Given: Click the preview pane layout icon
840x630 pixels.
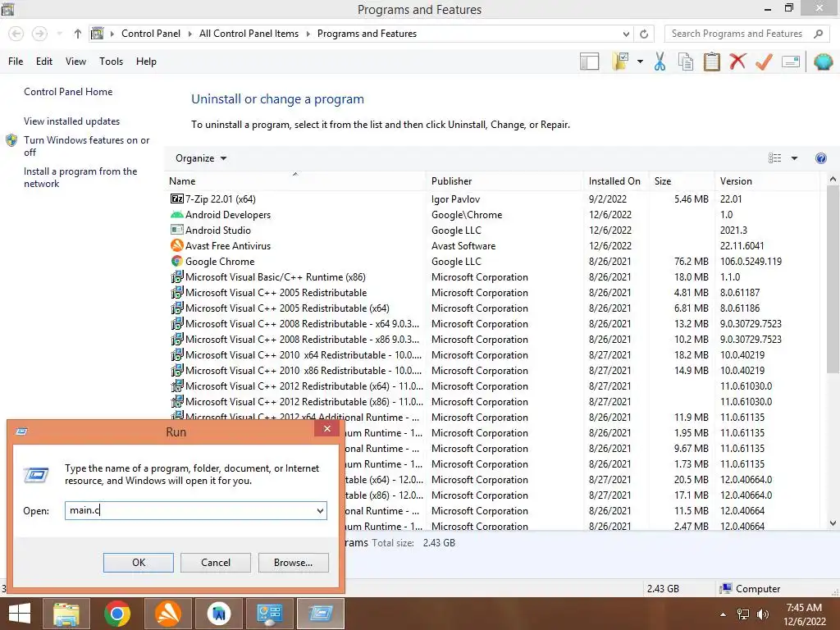Looking at the screenshot, I should (589, 62).
